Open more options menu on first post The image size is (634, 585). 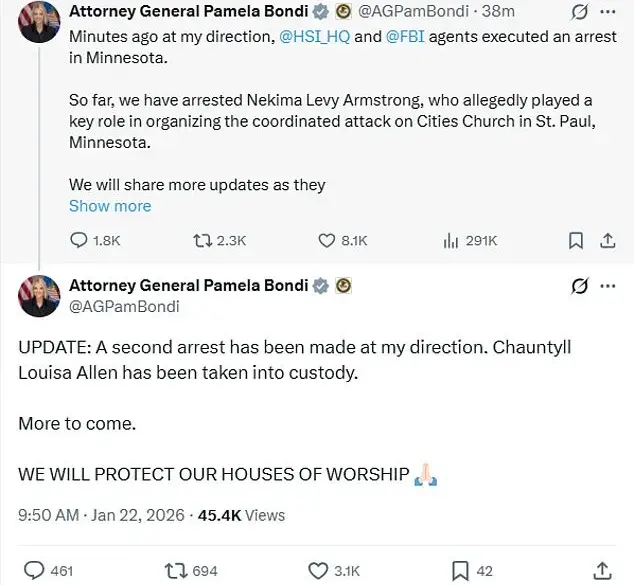click(607, 12)
